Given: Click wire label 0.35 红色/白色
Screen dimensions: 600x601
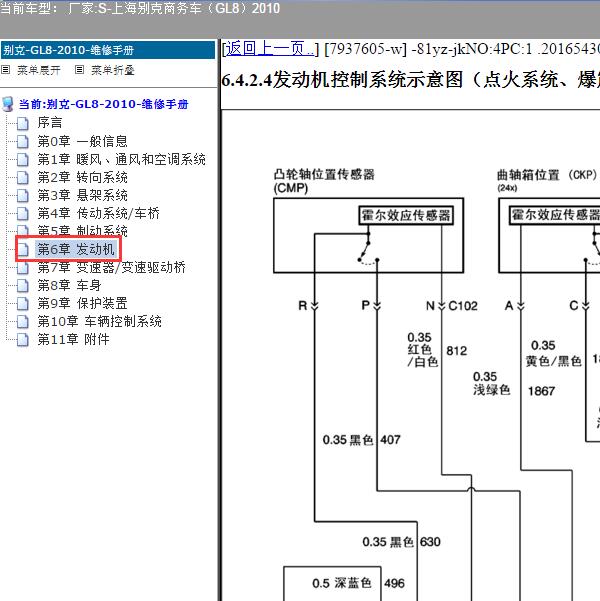Looking at the screenshot, I should 422,350.
